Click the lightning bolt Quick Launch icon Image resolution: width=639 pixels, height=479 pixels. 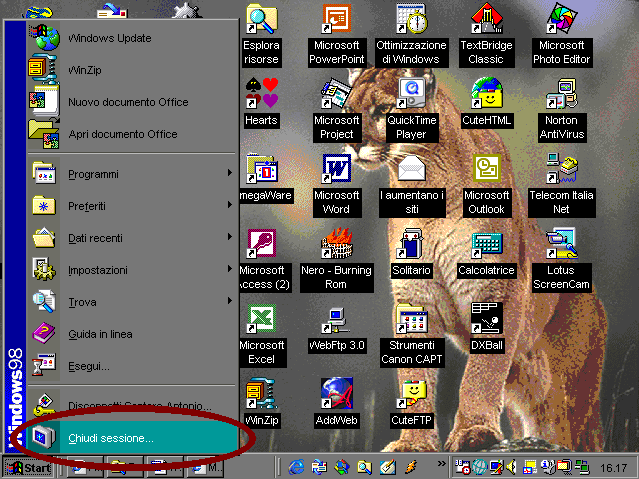tap(411, 467)
